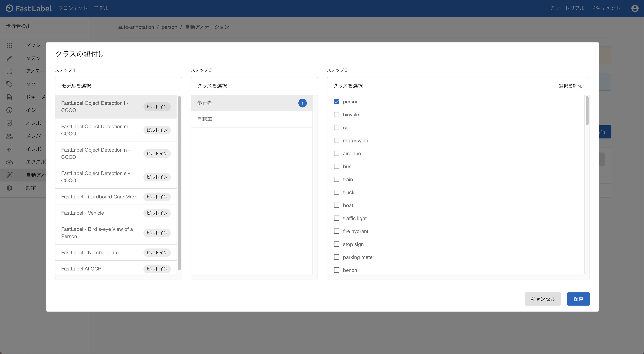
Task: Click the auto-annotation magic wand icon
Action: pyautogui.click(x=9, y=175)
